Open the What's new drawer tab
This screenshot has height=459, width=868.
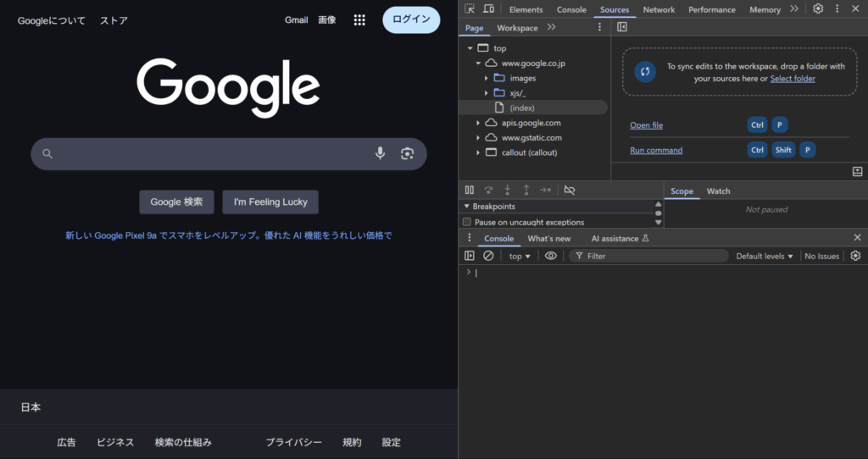point(548,238)
